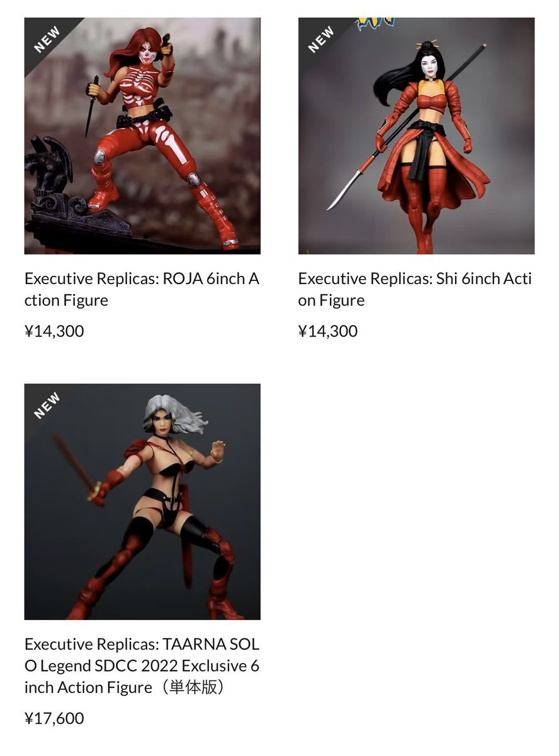Select the ¥17,600 price under TAARNA
Viewport: 559px width, 756px height.
[54, 718]
